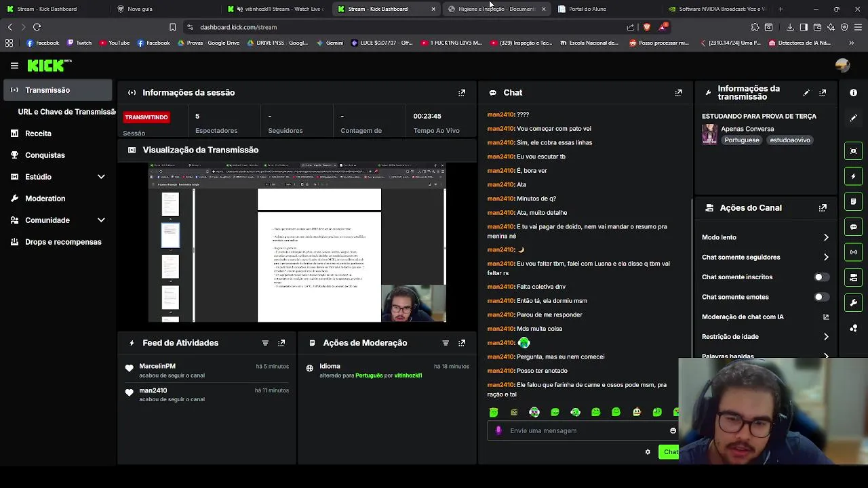Pop out the Feed de Atividades panel
868x488 pixels.
point(281,343)
